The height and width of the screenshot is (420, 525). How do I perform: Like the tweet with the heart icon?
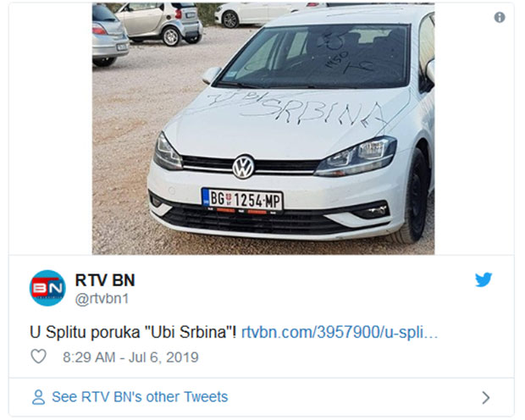click(x=38, y=356)
